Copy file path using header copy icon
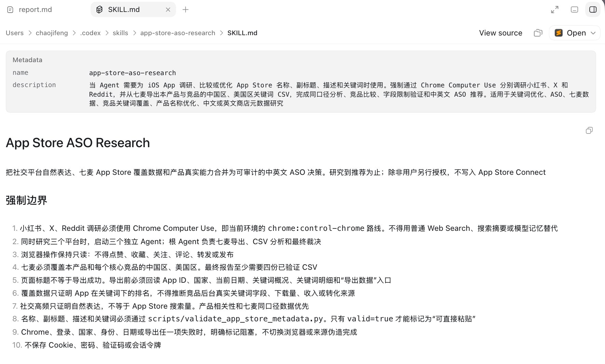Screen dimensions: 605x364 point(538,33)
